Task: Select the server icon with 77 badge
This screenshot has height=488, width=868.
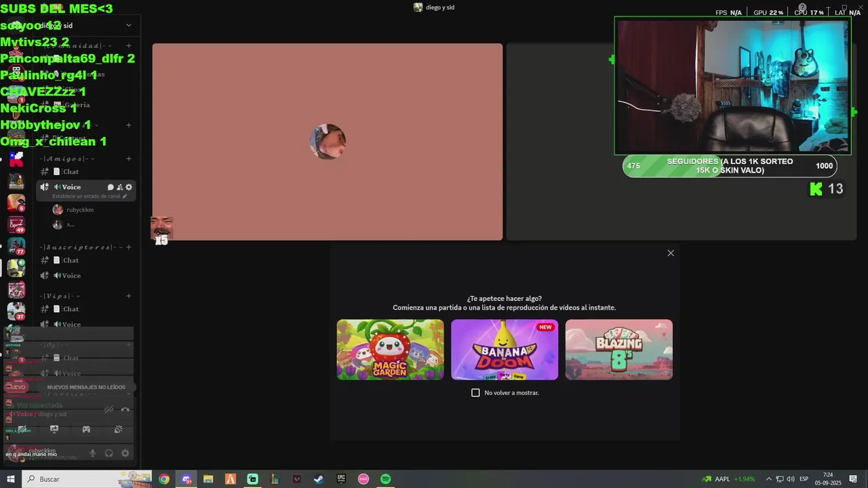Action: click(16, 246)
